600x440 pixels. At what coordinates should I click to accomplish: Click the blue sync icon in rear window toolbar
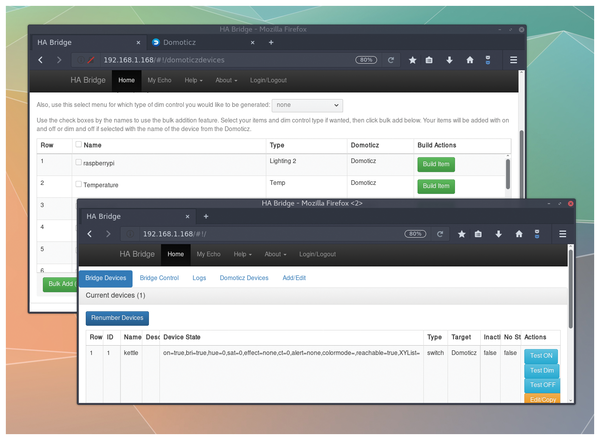point(488,60)
